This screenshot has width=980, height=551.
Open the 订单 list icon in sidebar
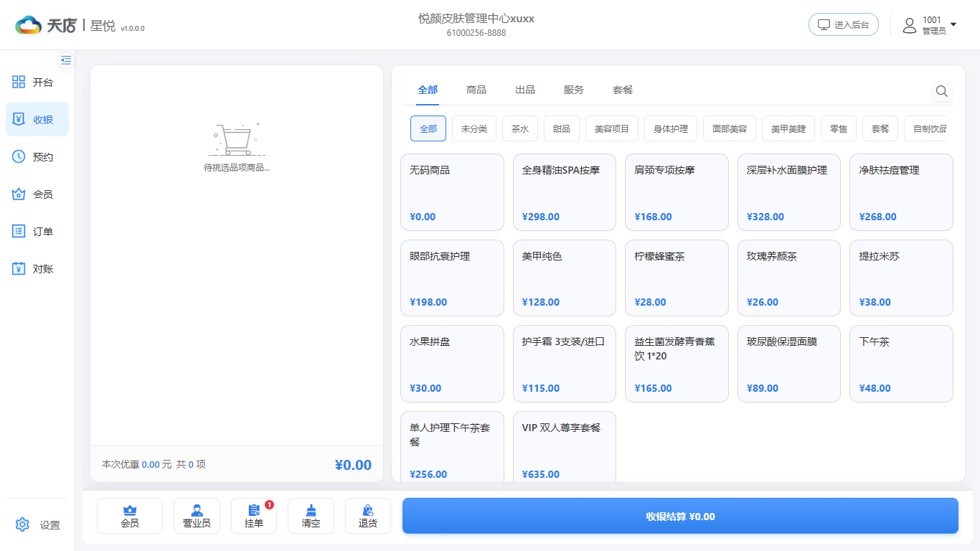pyautogui.click(x=19, y=231)
